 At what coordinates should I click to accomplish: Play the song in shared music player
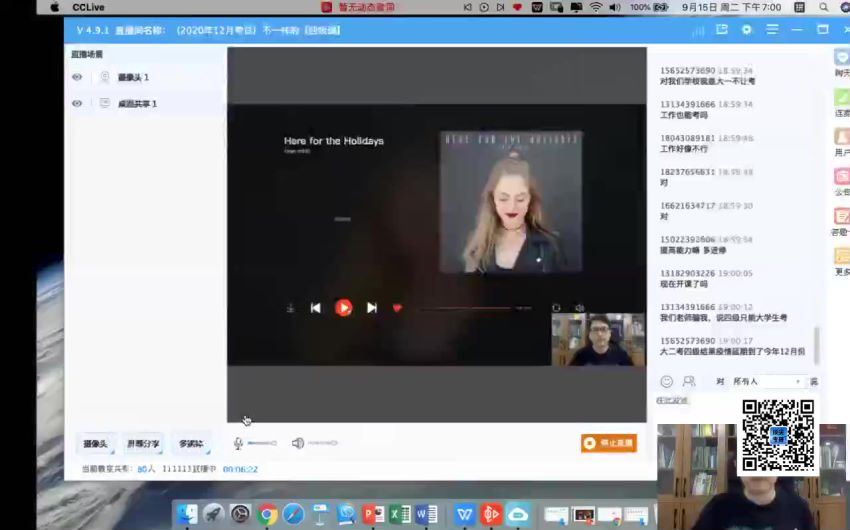point(343,308)
